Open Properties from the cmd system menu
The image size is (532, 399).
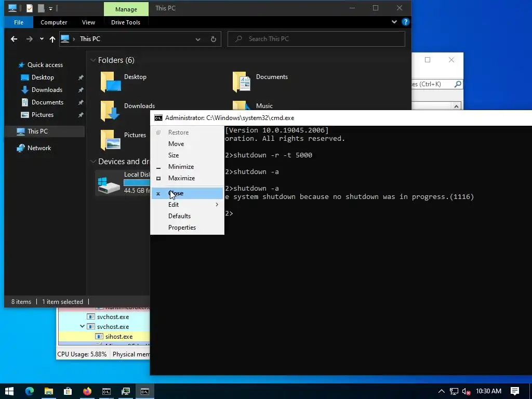(x=187, y=228)
